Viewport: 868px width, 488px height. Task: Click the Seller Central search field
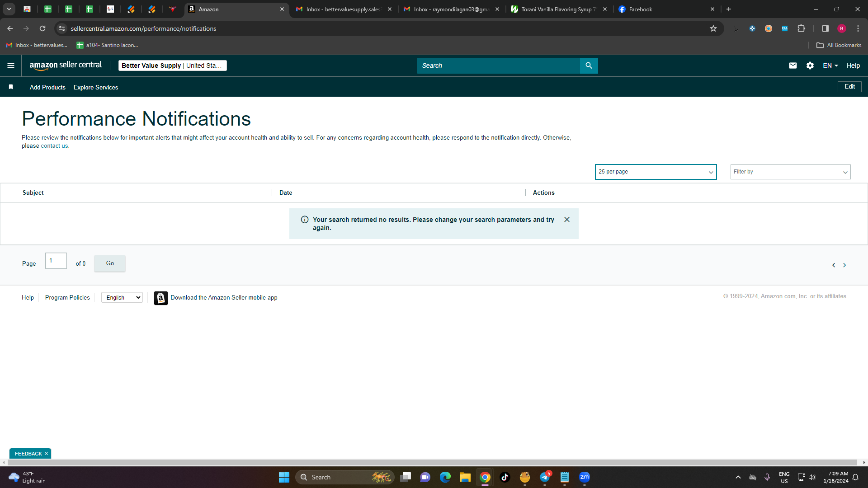click(498, 66)
